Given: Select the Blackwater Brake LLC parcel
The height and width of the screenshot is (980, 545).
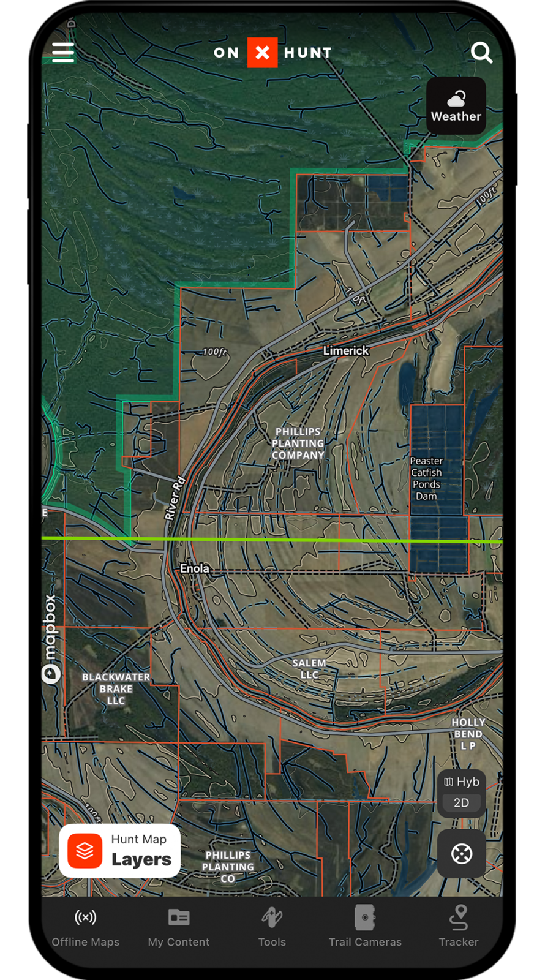Looking at the screenshot, I should click(x=116, y=689).
